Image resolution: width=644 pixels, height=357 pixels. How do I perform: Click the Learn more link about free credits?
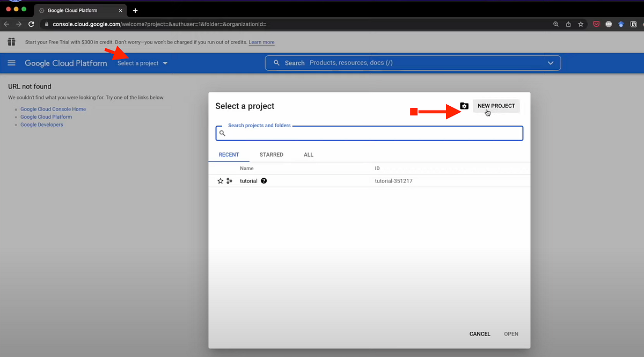tap(261, 42)
